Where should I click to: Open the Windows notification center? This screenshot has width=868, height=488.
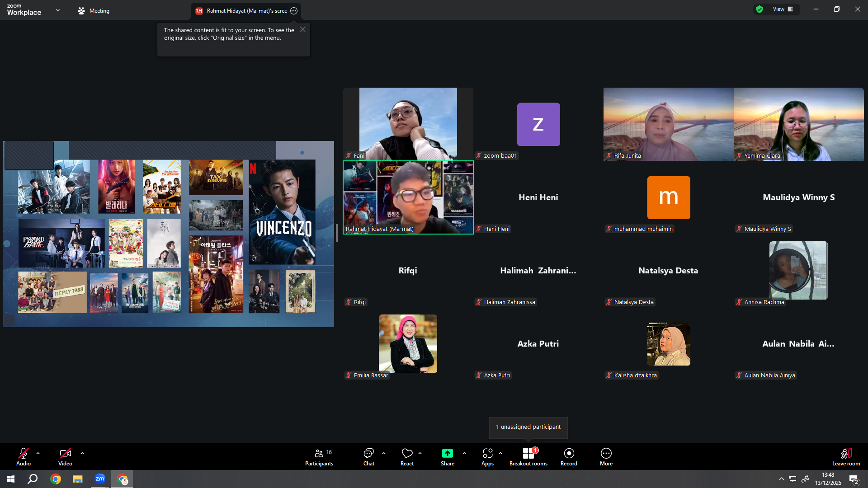pos(854,479)
